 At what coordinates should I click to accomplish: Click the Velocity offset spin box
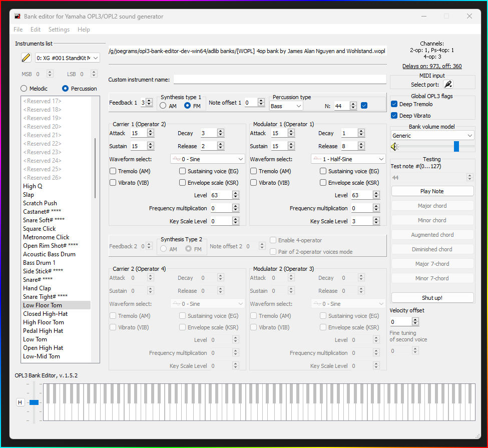point(404,321)
